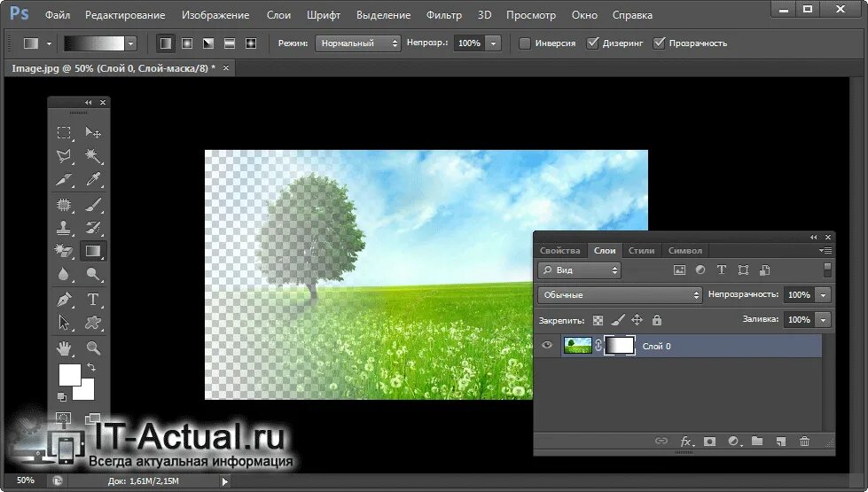Uncheck the Дизеринг checkbox
Screen dimensions: 868x492
pos(592,43)
